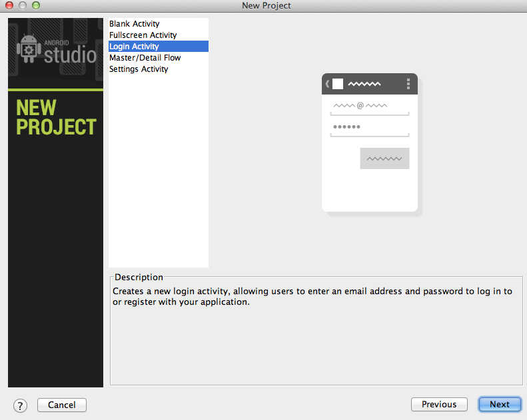The image size is (527, 420).
Task: Select Blank Activity template
Action: click(x=159, y=24)
